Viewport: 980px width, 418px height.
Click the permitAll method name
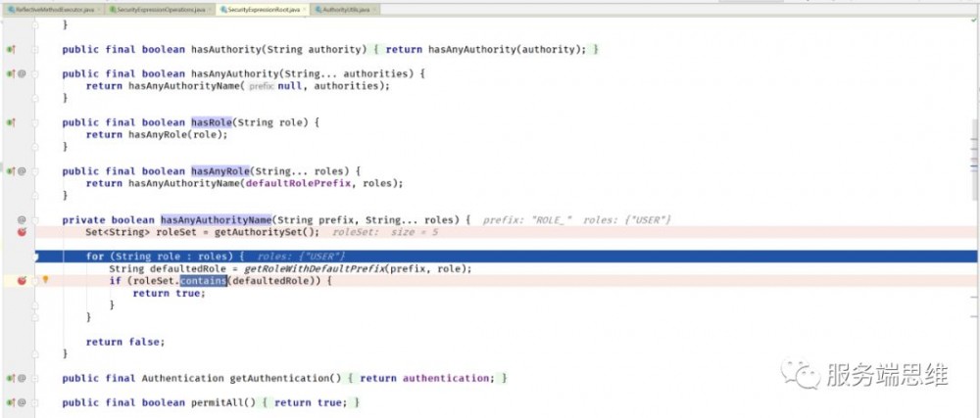(x=218, y=402)
